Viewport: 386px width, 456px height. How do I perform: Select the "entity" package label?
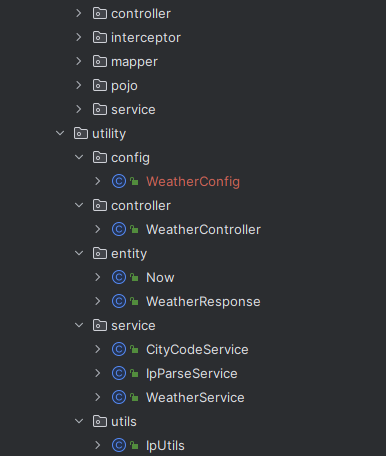(129, 254)
